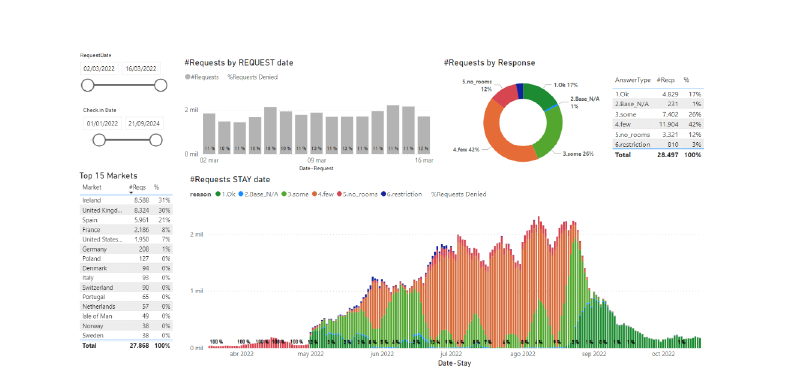Viewport: 800px width, 389px height.
Task: Select the Sweden market row
Action: pyautogui.click(x=126, y=335)
